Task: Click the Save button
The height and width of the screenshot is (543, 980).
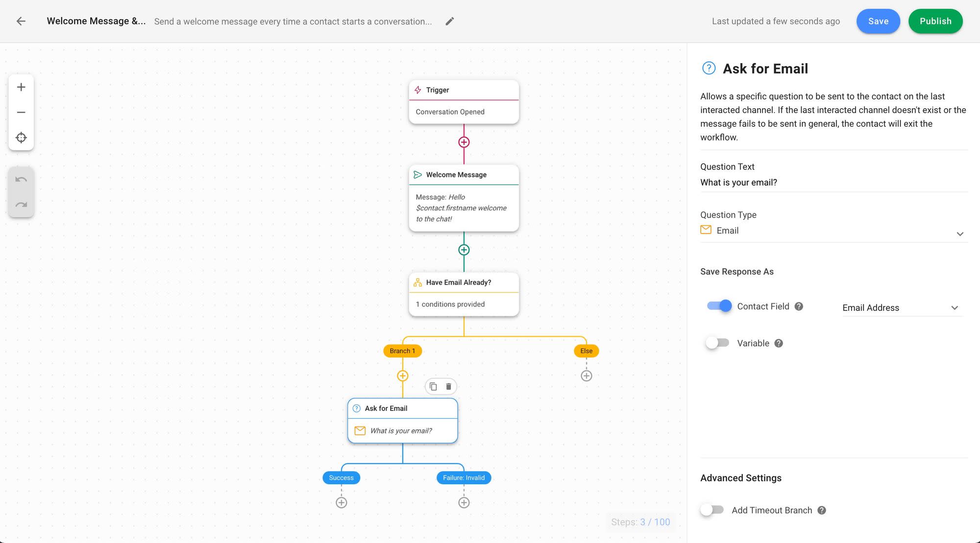Action: [x=878, y=21]
